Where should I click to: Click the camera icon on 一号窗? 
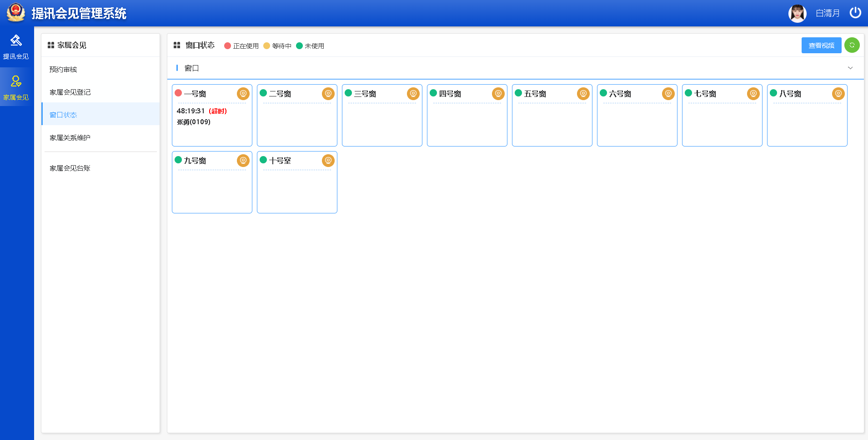(x=243, y=94)
